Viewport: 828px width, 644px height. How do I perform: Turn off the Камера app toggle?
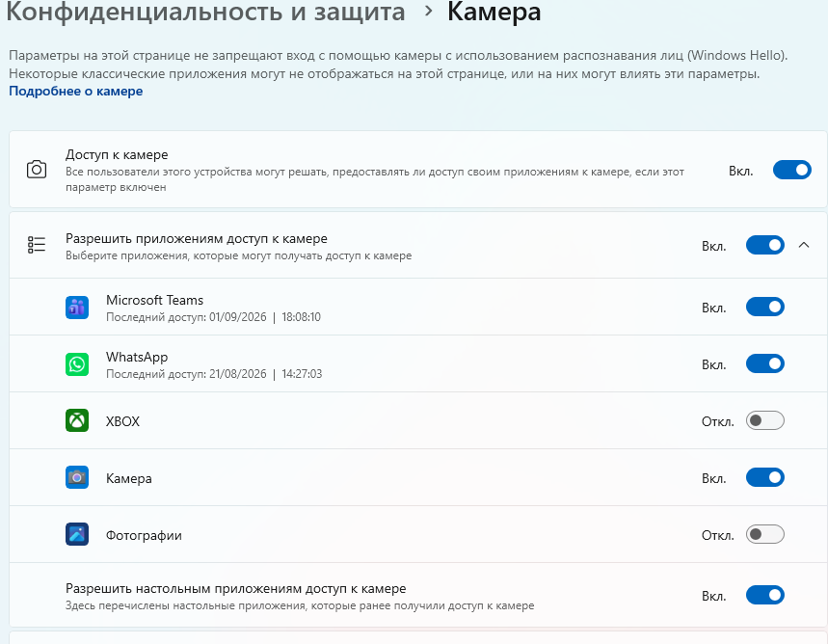click(x=764, y=477)
